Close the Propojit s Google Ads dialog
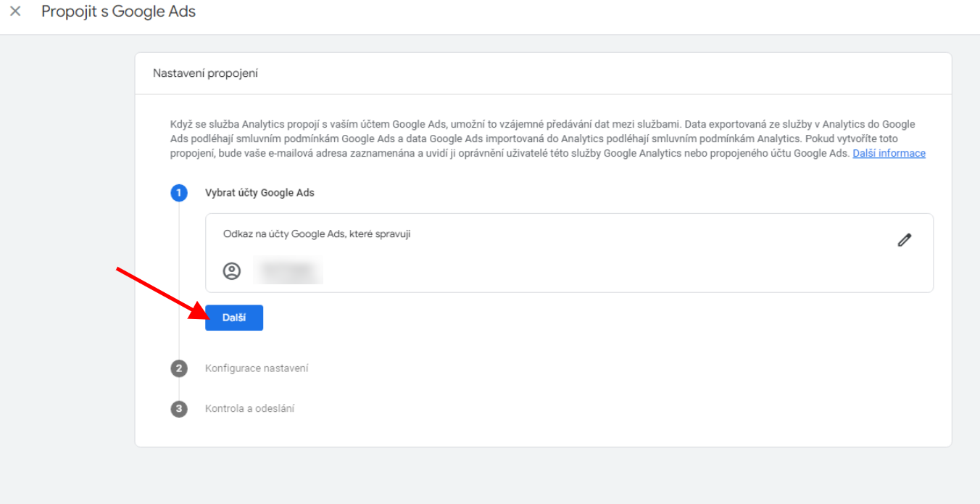 pos(15,12)
